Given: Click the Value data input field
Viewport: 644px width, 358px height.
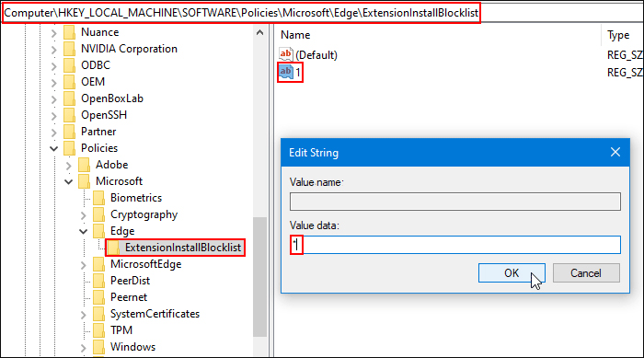Looking at the screenshot, I should pos(455,245).
